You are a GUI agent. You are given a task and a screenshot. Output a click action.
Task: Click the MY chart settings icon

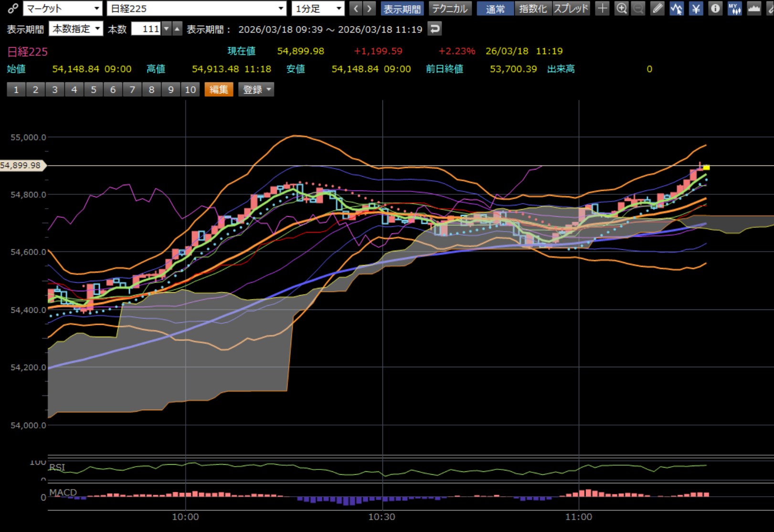734,9
